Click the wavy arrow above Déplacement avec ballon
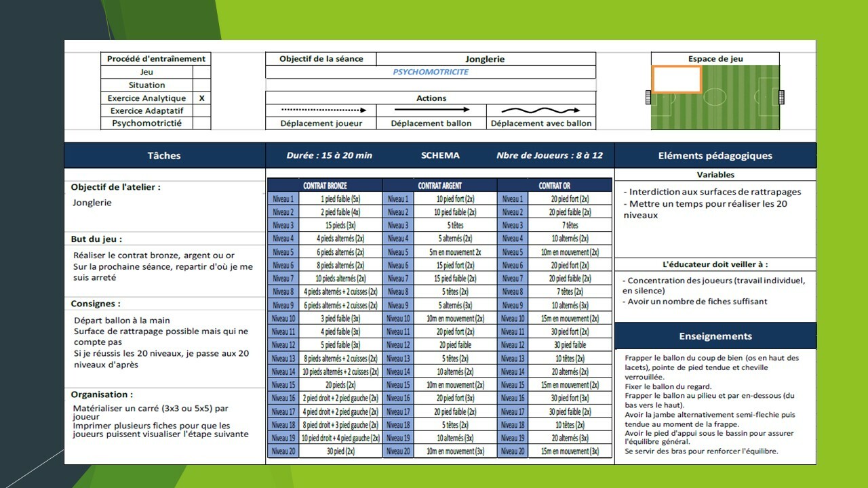This screenshot has width=868, height=488. click(540, 110)
